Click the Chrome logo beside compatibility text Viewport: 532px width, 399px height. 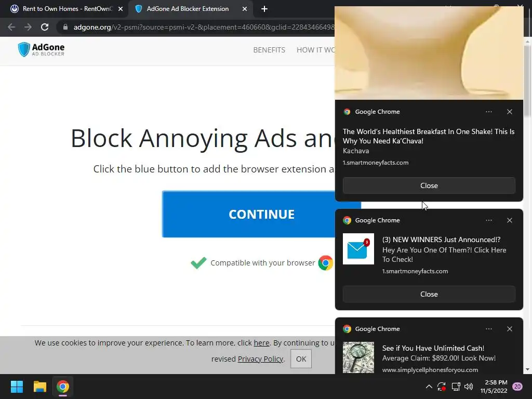(x=325, y=263)
